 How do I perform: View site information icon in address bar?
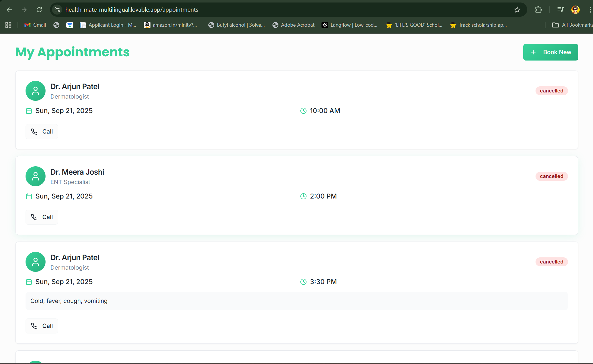tap(57, 10)
